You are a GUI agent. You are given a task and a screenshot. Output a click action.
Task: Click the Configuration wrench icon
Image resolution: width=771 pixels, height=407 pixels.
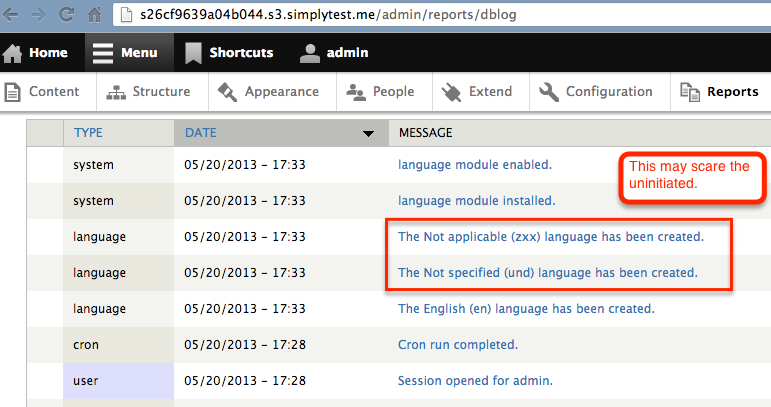tap(549, 92)
